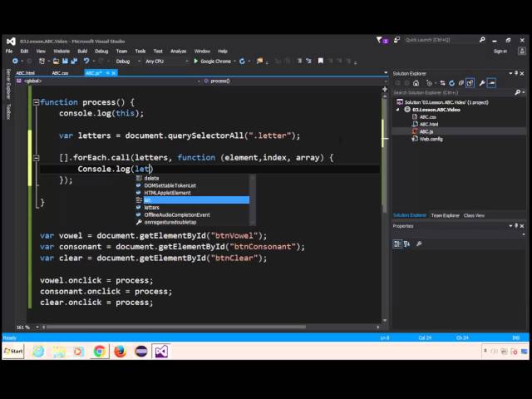Click the feedback icon beside Quick Launch
The width and height of the screenshot is (532, 399).
click(x=397, y=40)
